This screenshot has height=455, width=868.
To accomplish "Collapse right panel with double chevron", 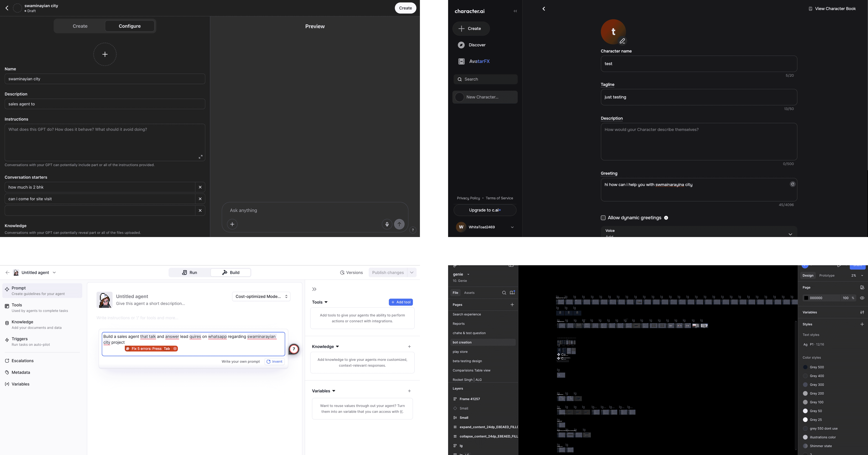I will coord(314,289).
